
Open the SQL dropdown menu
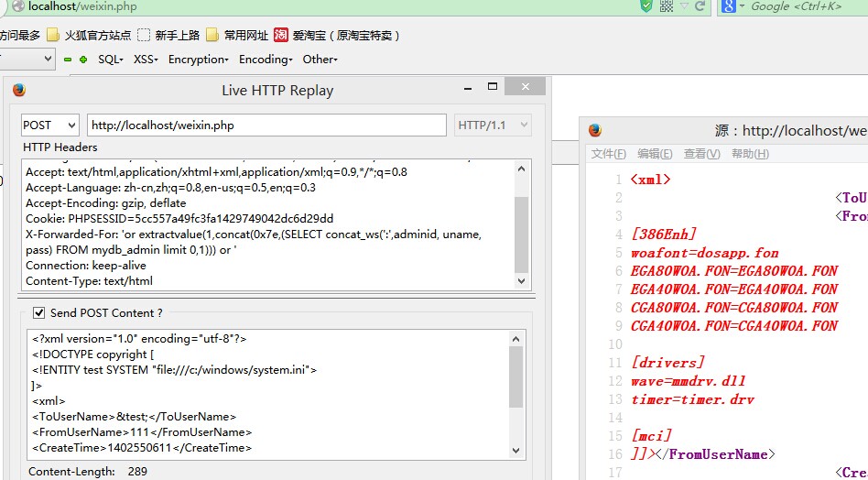pyautogui.click(x=111, y=60)
